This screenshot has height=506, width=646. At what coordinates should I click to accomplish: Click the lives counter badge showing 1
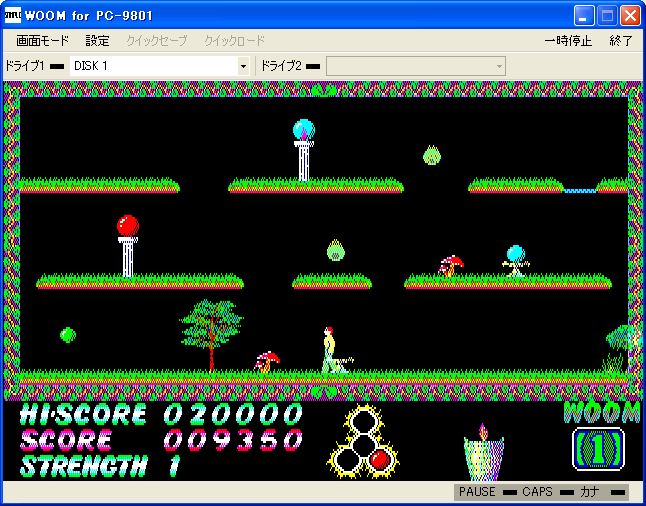[598, 449]
